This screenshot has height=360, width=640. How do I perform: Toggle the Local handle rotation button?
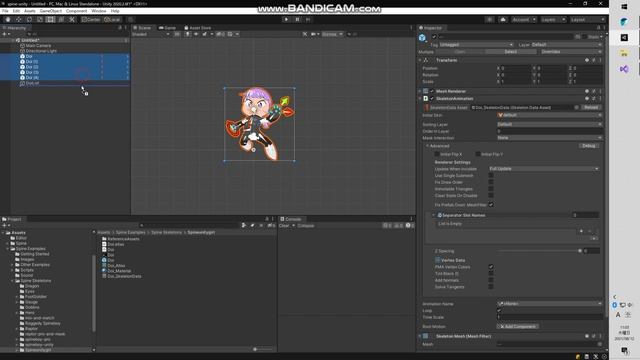[x=112, y=19]
